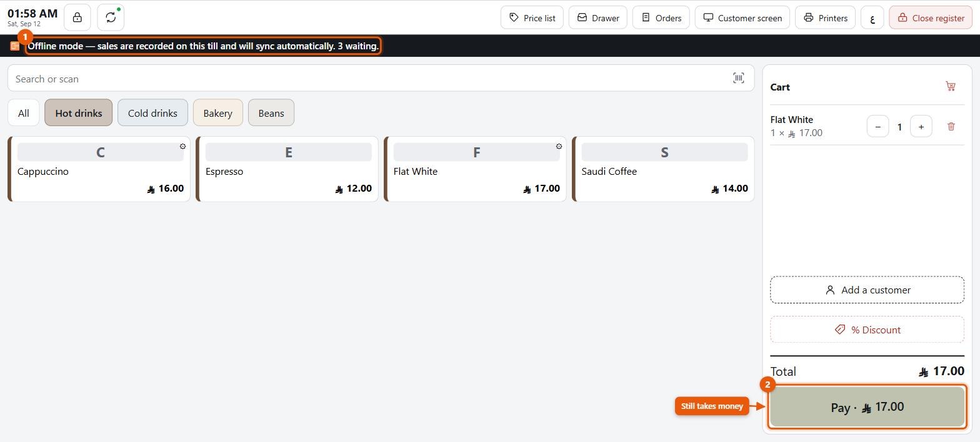Decrease Flat White quantity by one
Screen dimensions: 980x442
[877, 126]
